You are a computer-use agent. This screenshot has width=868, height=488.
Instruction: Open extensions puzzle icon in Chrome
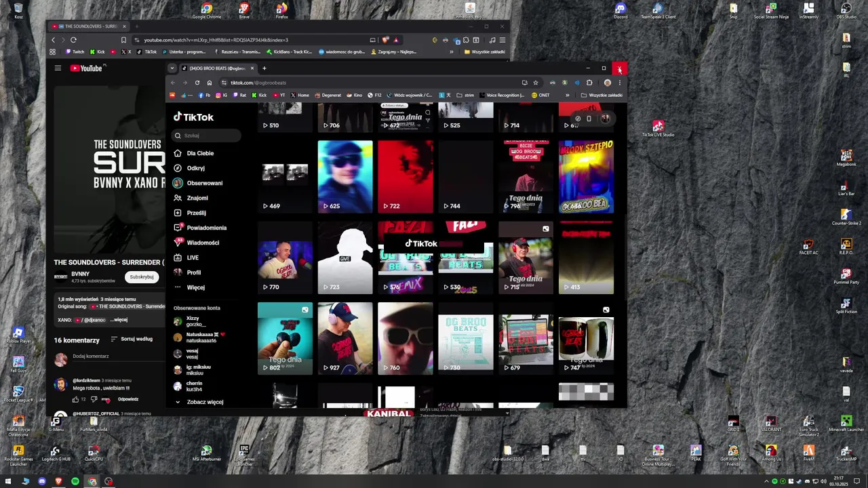[x=589, y=83]
